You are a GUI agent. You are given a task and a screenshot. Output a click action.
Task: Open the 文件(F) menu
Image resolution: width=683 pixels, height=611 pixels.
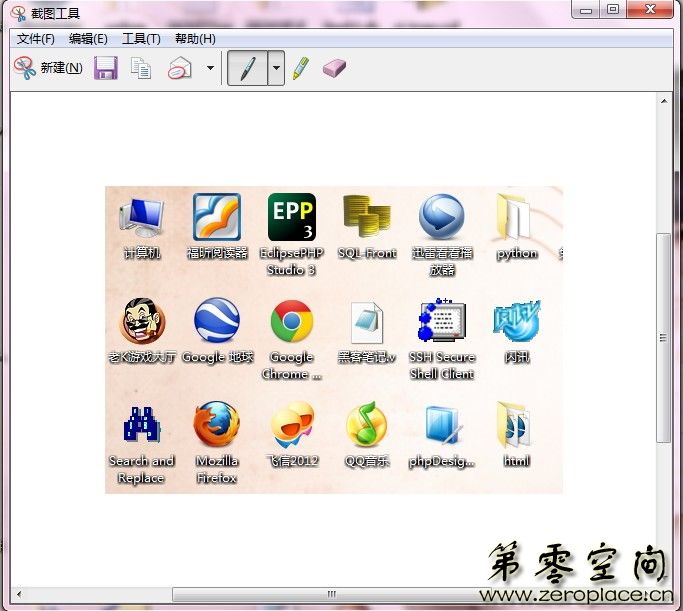coord(35,39)
